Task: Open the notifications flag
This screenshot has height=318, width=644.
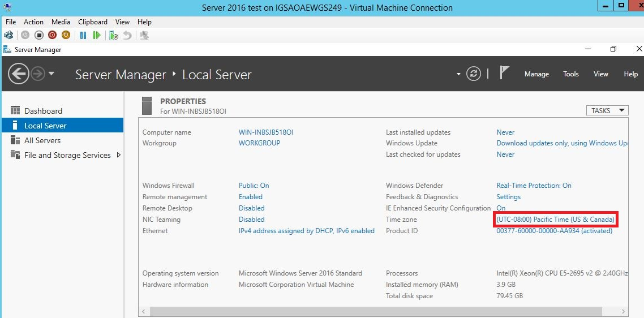Action: (x=504, y=73)
